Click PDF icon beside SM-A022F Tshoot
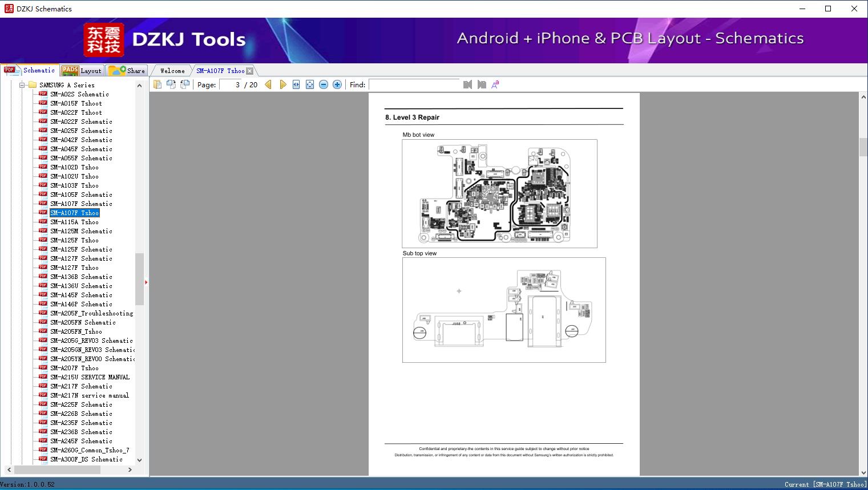Screen dimensions: 868x490 (x=43, y=112)
